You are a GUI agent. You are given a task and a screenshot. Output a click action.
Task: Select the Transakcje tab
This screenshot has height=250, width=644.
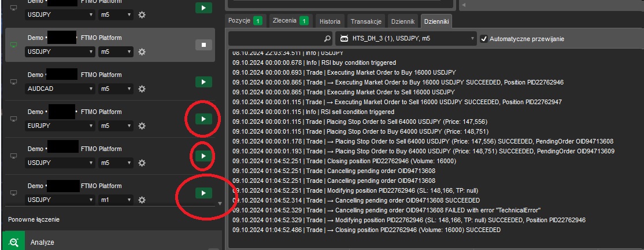(365, 21)
